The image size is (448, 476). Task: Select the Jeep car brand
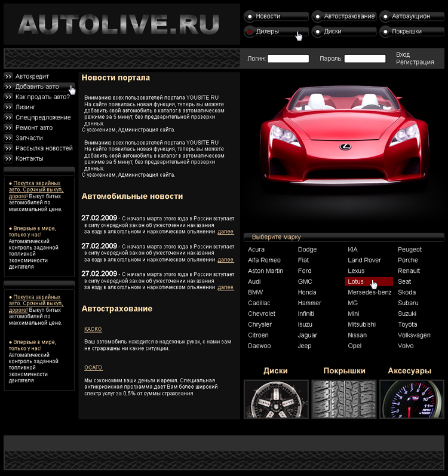tap(305, 346)
